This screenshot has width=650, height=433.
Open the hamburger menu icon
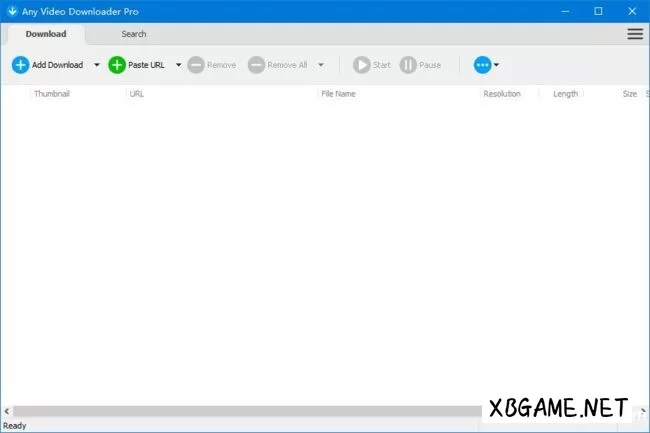(635, 34)
